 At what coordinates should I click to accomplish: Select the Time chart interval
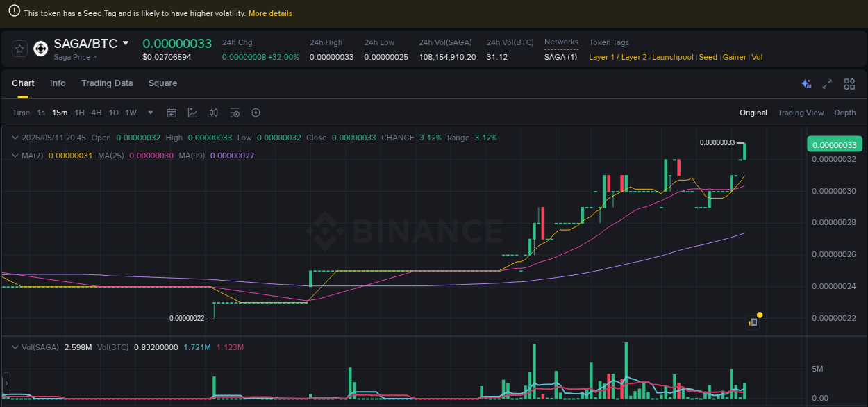tap(22, 113)
